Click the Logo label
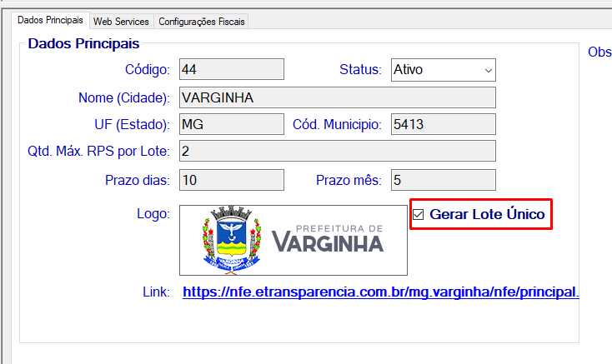This screenshot has width=612, height=364. tap(153, 213)
